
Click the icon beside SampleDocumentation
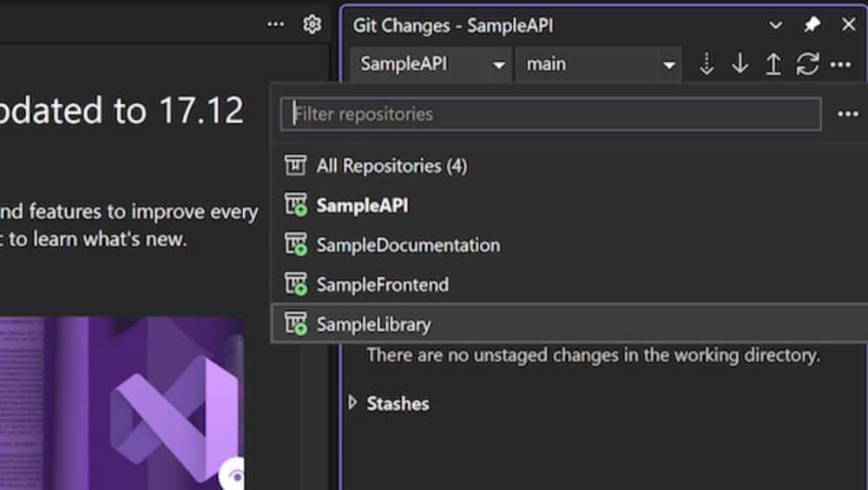click(x=296, y=244)
